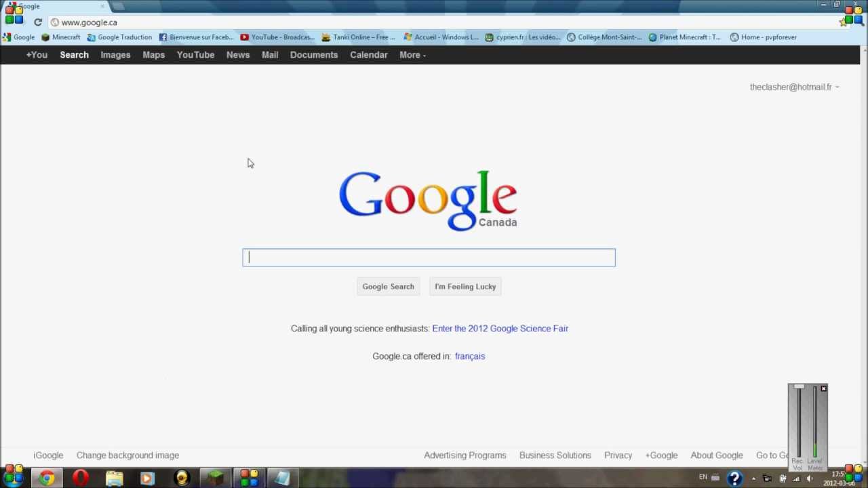This screenshot has height=488, width=868.
Task: Open Calendar in the Google bar
Action: click(x=369, y=55)
